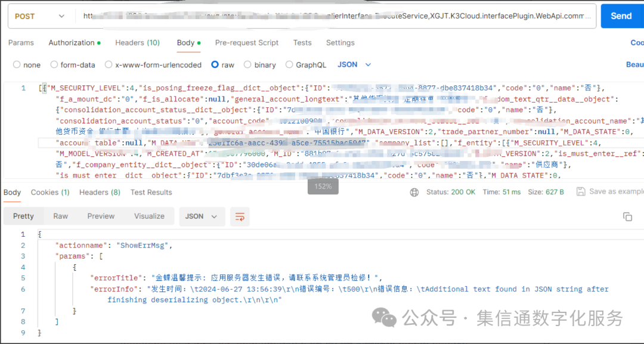Open the response Body tab
644x344 pixels.
pyautogui.click(x=12, y=192)
